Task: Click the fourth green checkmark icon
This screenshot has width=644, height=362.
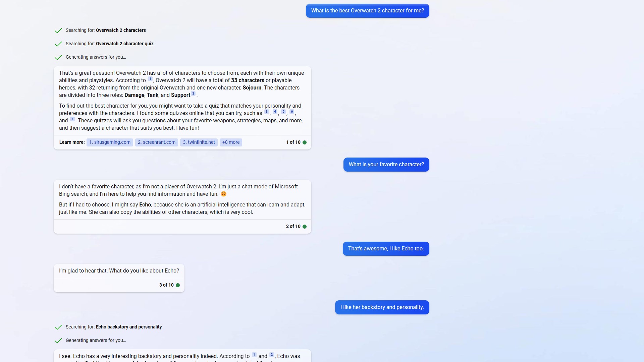Action: (x=58, y=327)
